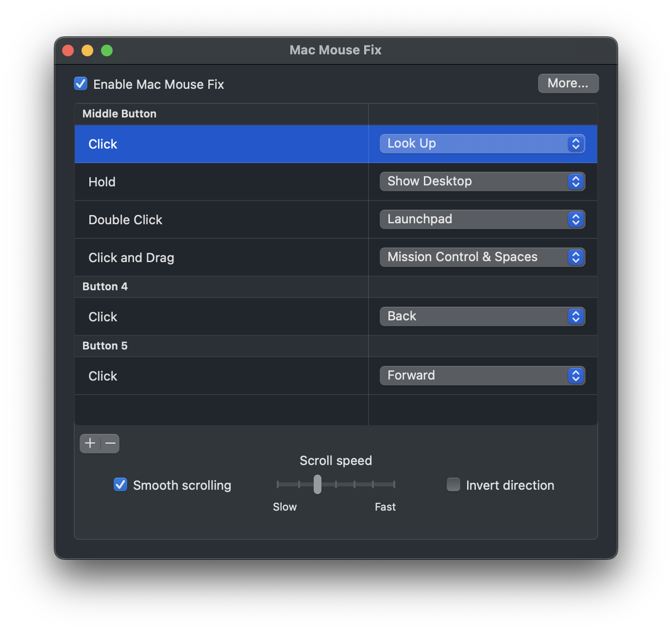
Task: Open the Back action dropdown
Action: [482, 316]
